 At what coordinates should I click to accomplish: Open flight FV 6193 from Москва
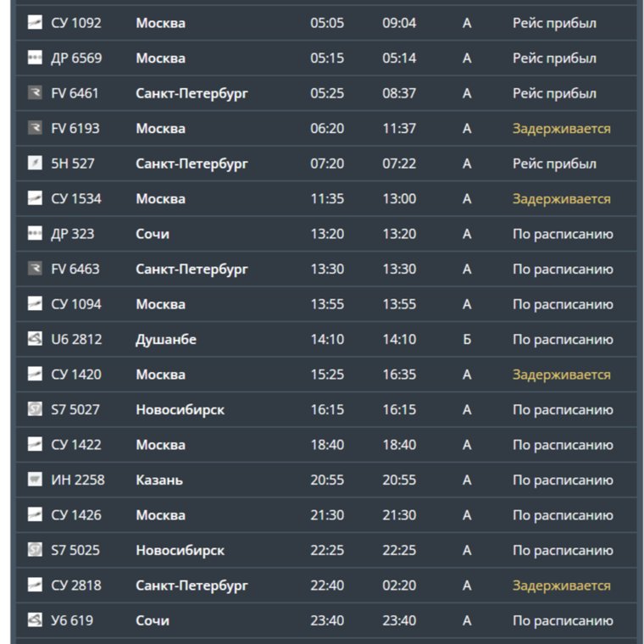[326, 128]
